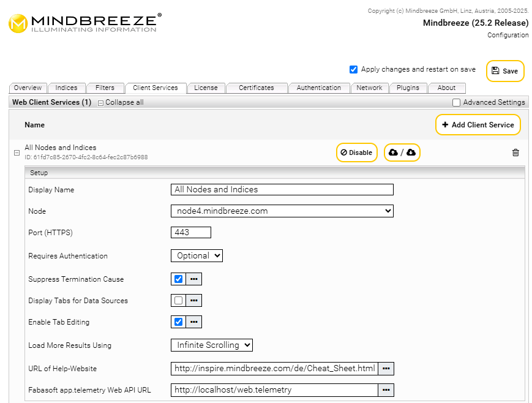Toggle Apply changes and restart on save

353,70
